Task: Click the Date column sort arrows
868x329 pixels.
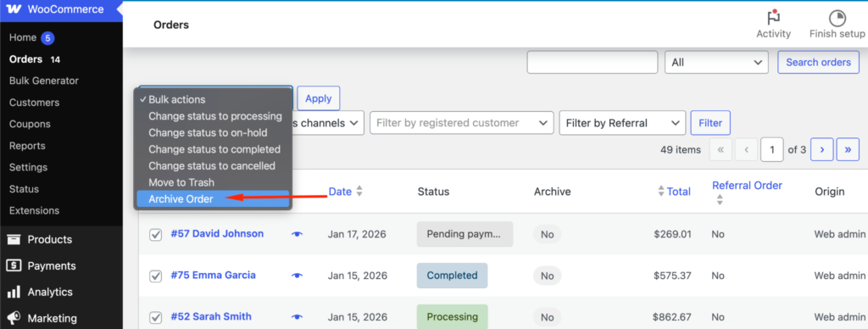Action: point(359,192)
